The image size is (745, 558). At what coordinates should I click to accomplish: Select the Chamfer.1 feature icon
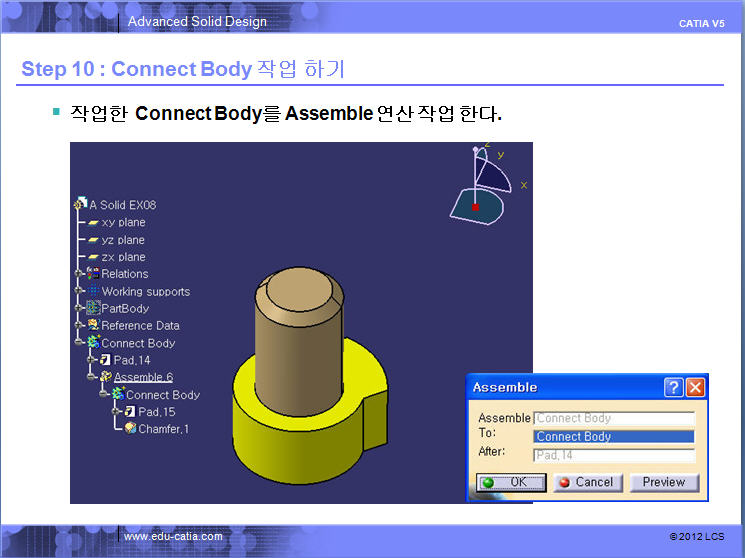point(131,429)
